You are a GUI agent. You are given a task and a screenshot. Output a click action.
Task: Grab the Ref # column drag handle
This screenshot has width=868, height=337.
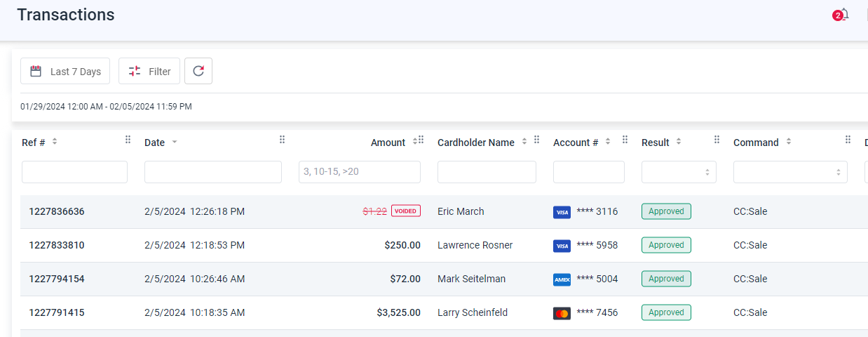click(128, 140)
